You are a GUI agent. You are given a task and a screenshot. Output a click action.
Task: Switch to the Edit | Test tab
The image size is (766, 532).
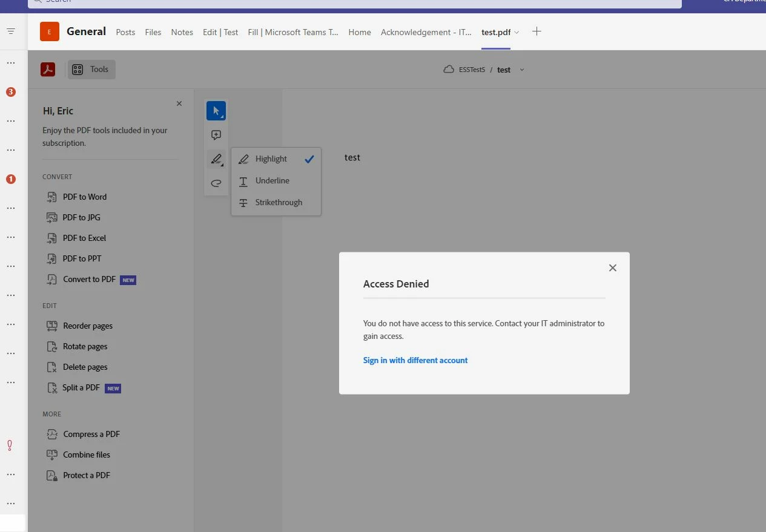click(x=220, y=32)
